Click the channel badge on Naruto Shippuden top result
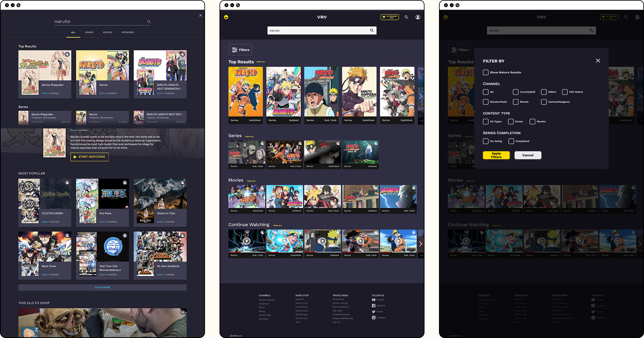 pyautogui.click(x=67, y=54)
